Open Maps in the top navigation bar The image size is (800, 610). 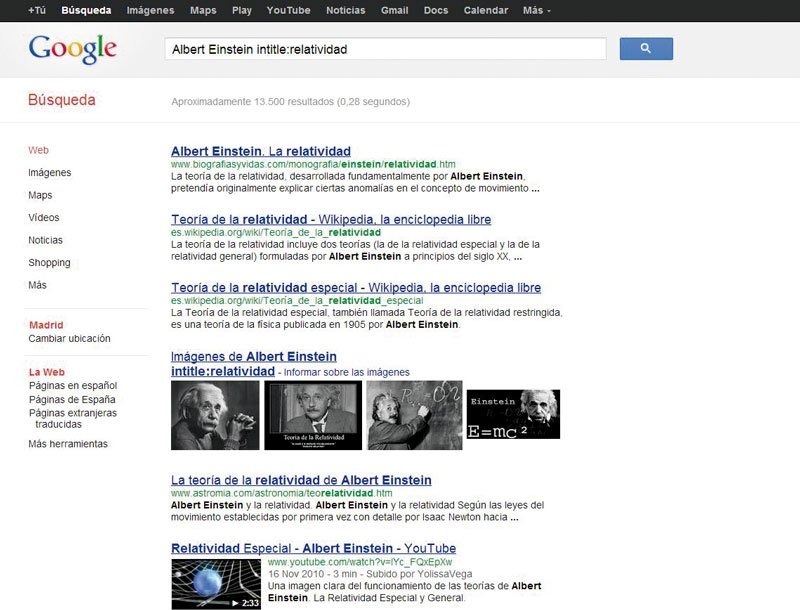(203, 10)
